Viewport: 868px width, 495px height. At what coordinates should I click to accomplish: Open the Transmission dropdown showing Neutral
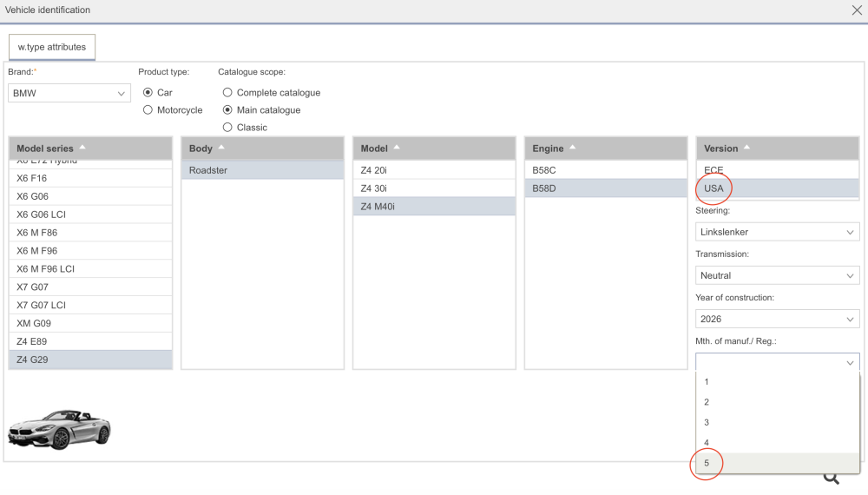777,276
